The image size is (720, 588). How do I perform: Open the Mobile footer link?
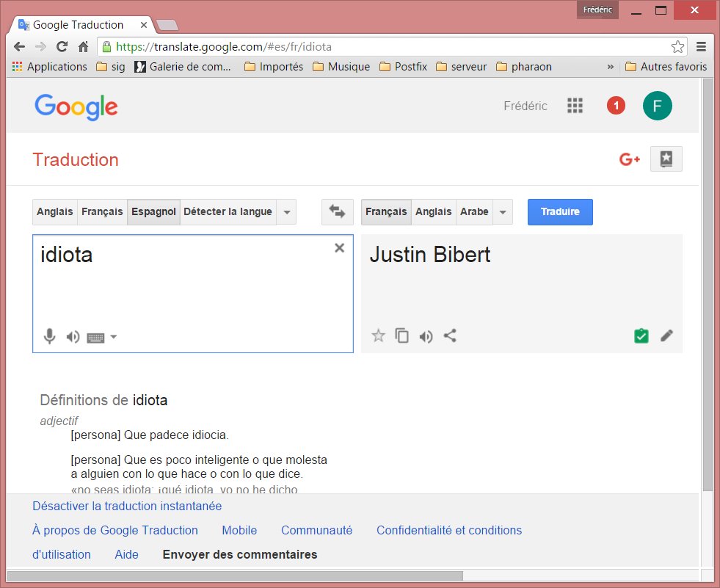(x=239, y=530)
